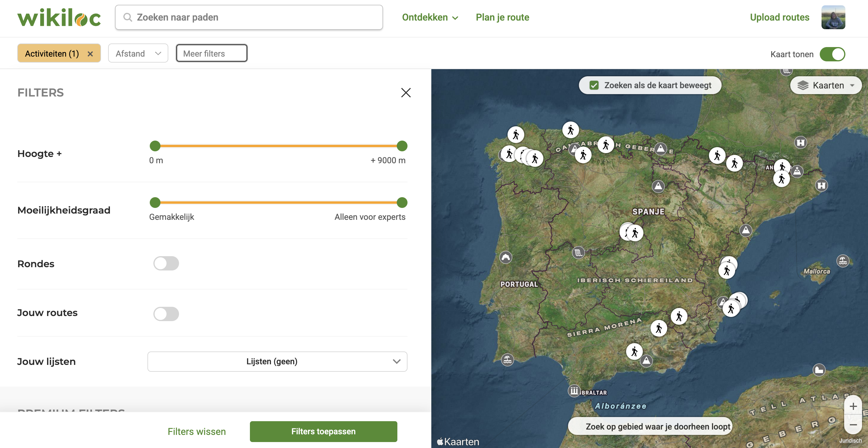
Task: Close the Filters panel
Action: click(x=406, y=93)
